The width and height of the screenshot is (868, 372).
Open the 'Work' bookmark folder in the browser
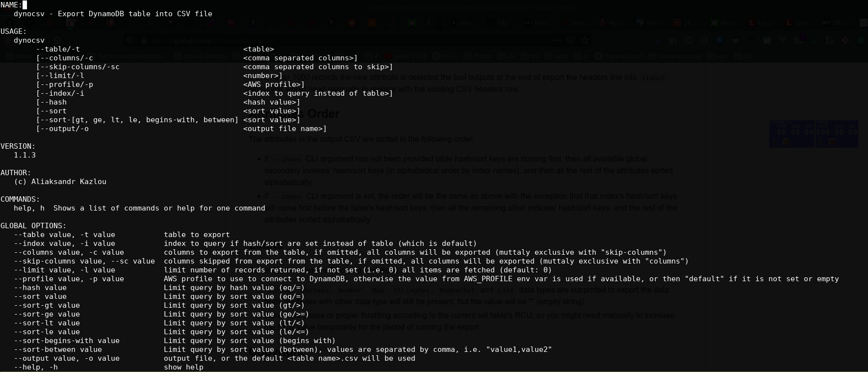pos(19,56)
